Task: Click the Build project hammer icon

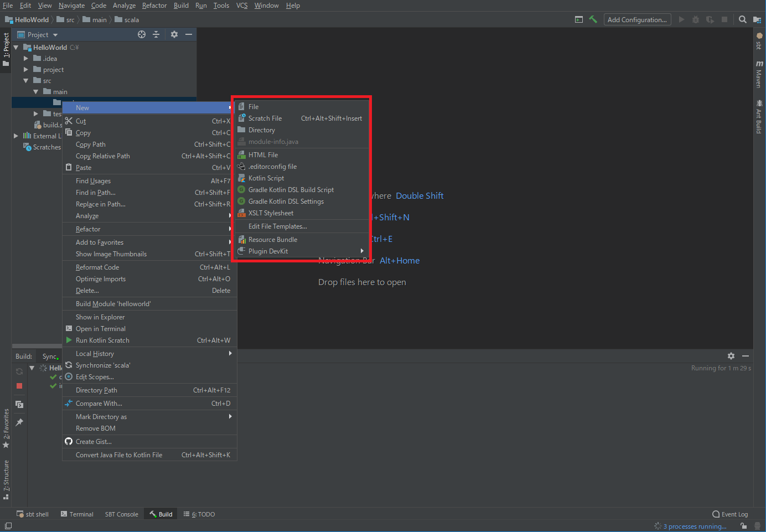Action: (593, 19)
